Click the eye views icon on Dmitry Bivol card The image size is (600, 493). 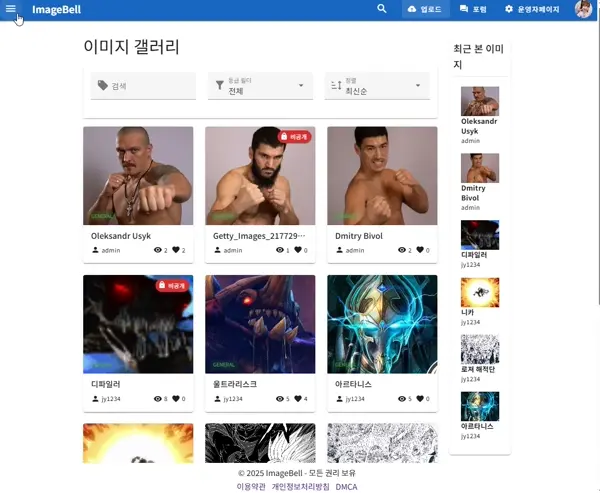(400, 250)
